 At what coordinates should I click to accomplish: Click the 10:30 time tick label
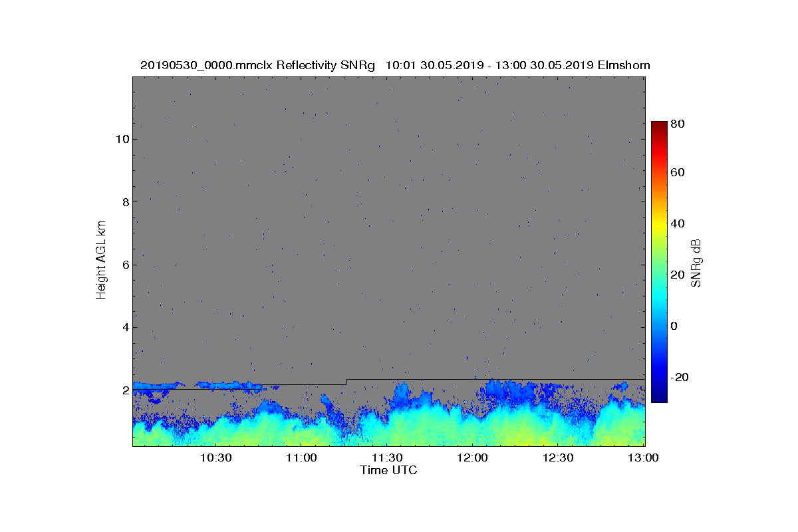[x=215, y=458]
